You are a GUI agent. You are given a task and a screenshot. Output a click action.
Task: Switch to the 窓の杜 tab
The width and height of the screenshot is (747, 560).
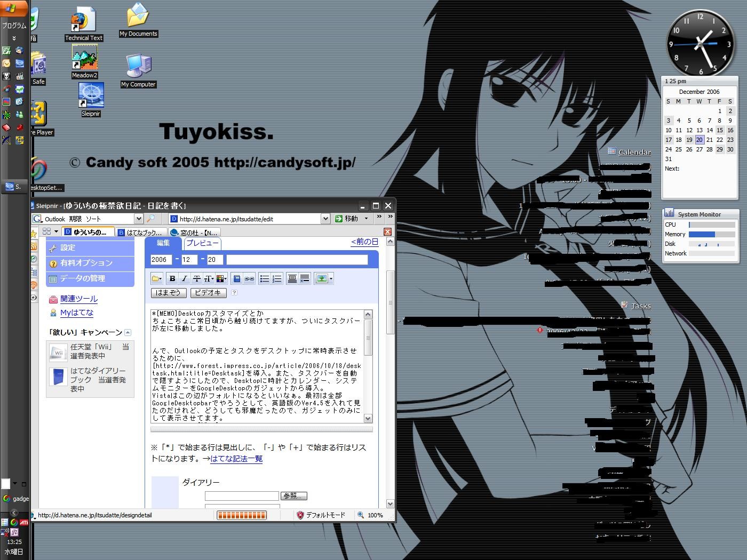coord(195,233)
